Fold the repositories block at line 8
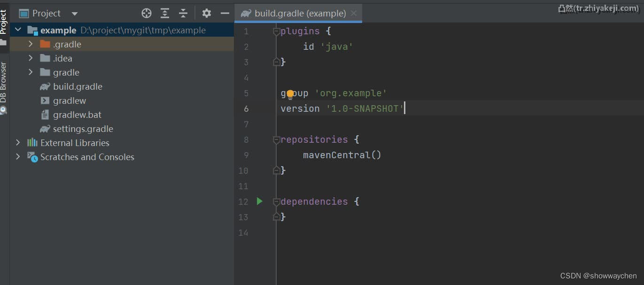This screenshot has width=644, height=285. pyautogui.click(x=277, y=140)
